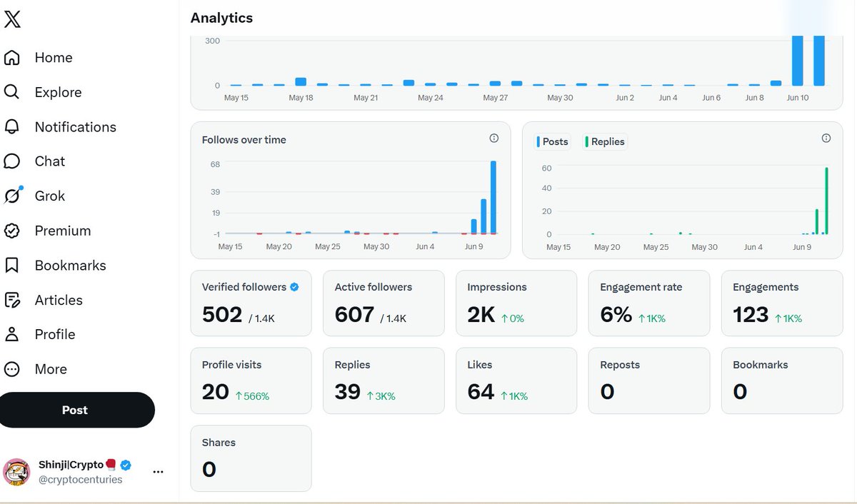
Task: Select the Reposts 0 card
Action: point(649,380)
